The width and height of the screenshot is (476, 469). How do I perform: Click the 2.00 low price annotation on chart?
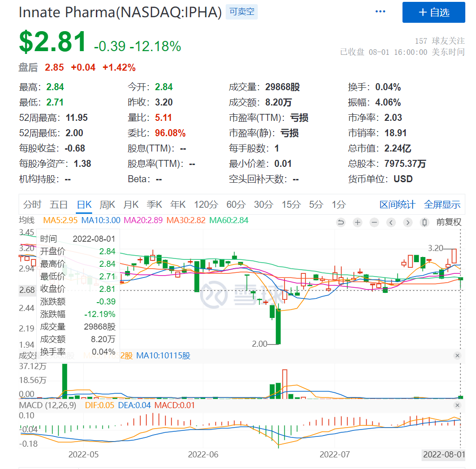(260, 344)
